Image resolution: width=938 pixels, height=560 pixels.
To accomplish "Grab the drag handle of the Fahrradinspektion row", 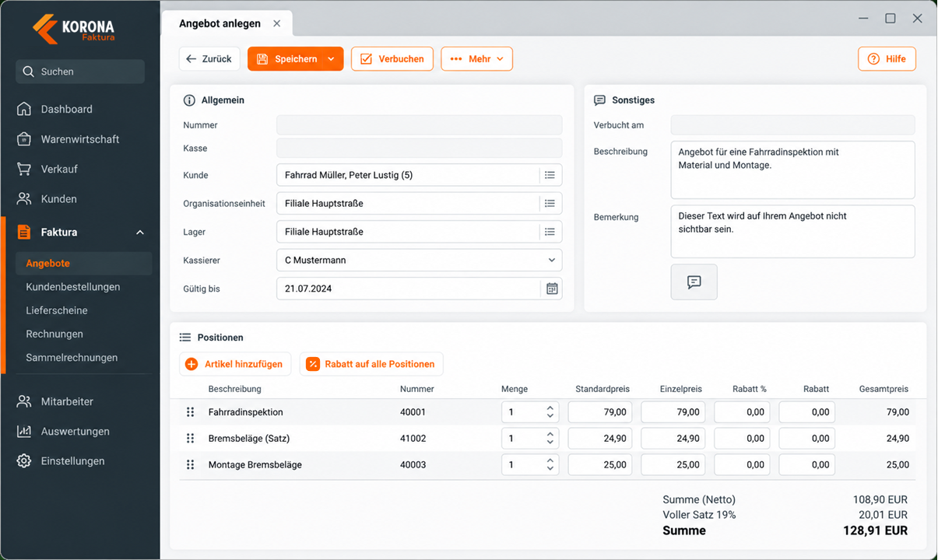I will (x=190, y=412).
